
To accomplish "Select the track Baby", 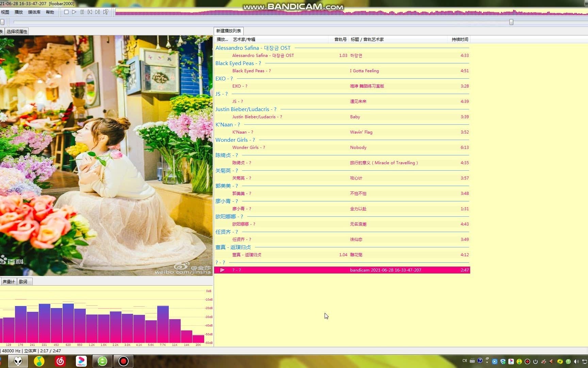I will click(x=342, y=117).
